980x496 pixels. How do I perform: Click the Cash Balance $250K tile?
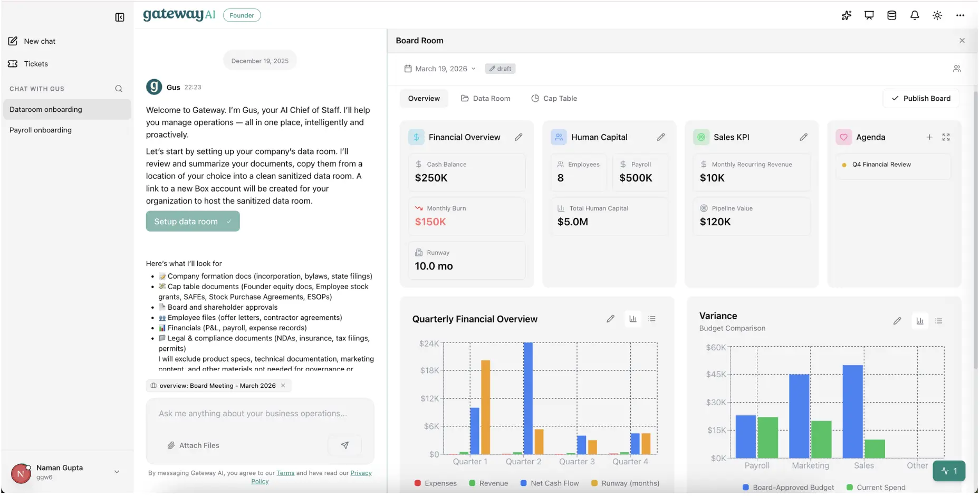click(x=467, y=172)
